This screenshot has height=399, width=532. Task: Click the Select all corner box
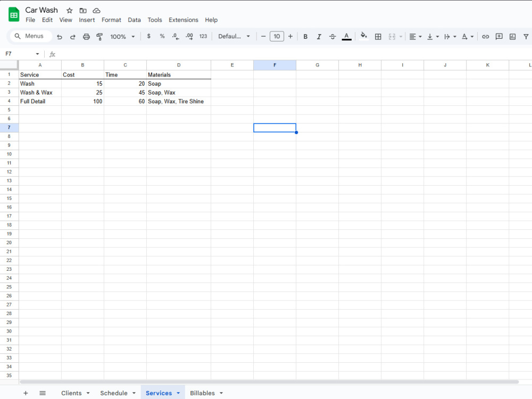pos(9,65)
